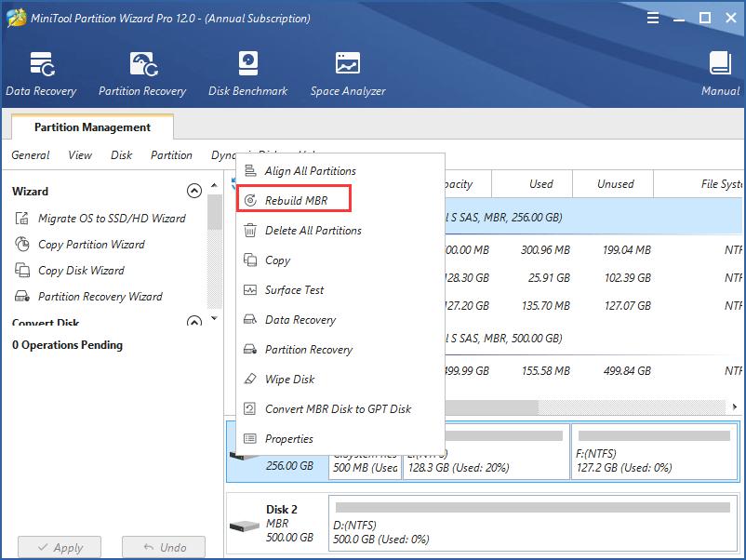The width and height of the screenshot is (746, 560).
Task: Open the Space Analyzer tool
Action: (348, 74)
